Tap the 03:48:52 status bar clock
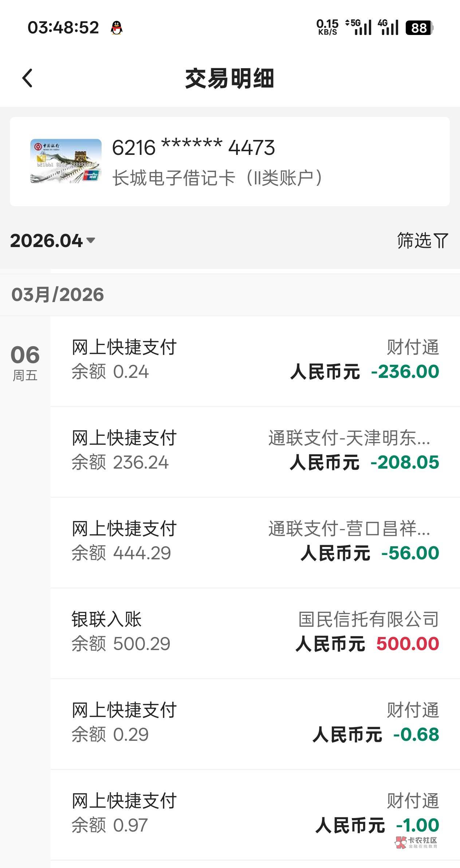This screenshot has height=868, width=460. (63, 28)
